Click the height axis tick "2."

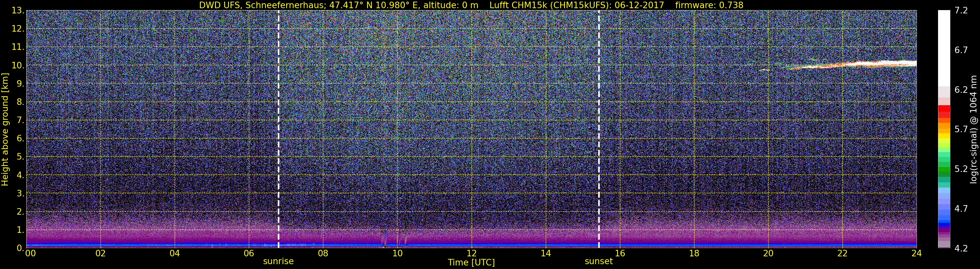coord(20,211)
